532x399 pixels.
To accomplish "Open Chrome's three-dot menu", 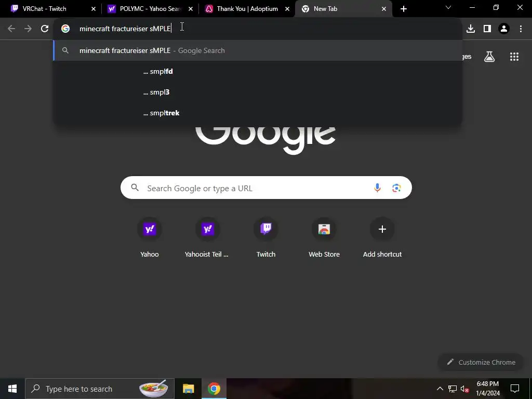I will click(521, 29).
